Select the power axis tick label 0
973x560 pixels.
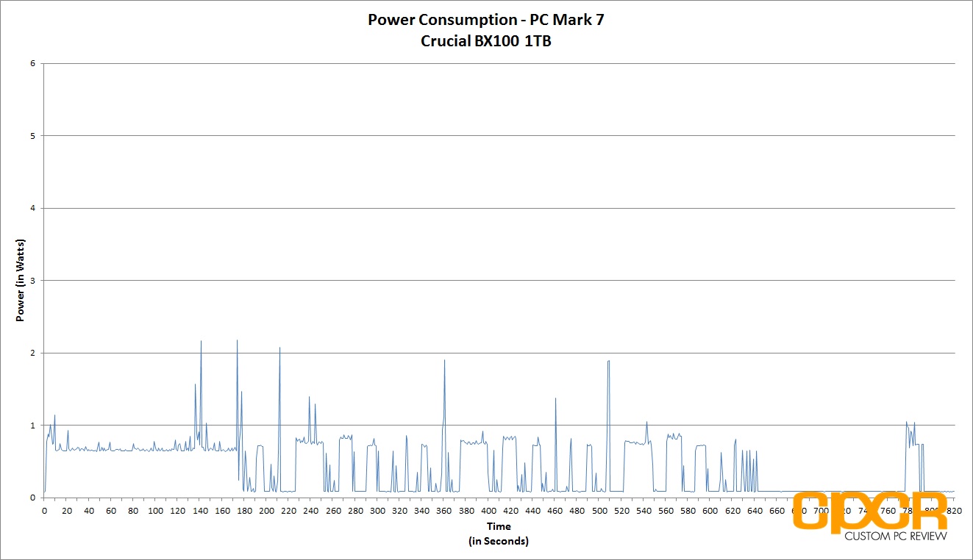pyautogui.click(x=32, y=498)
